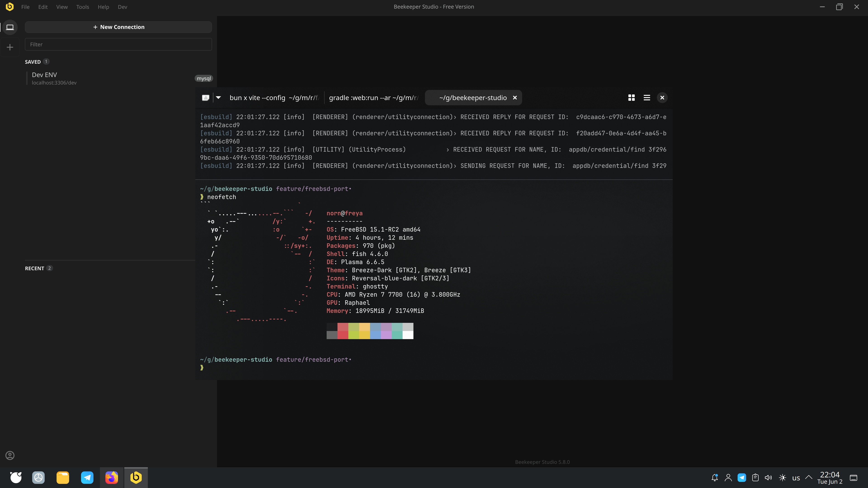Click the Beekeeper Studio 5.8.0 version text
The height and width of the screenshot is (488, 868).
(x=542, y=462)
